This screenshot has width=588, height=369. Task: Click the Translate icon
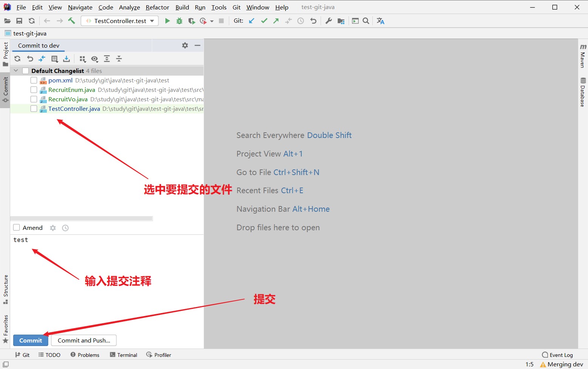point(380,21)
